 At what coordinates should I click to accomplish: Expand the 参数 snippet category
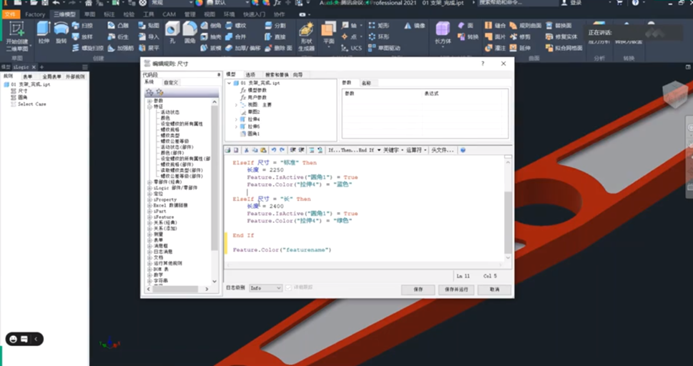point(150,101)
